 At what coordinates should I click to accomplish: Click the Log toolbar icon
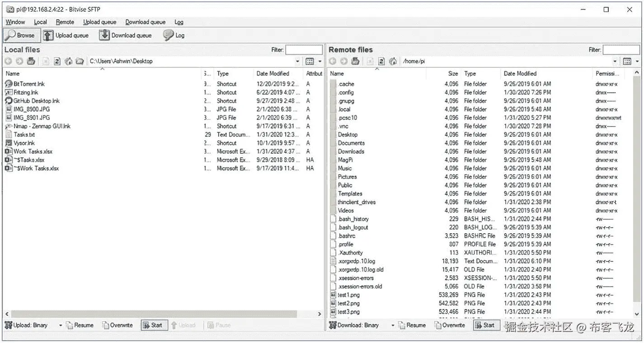point(174,35)
